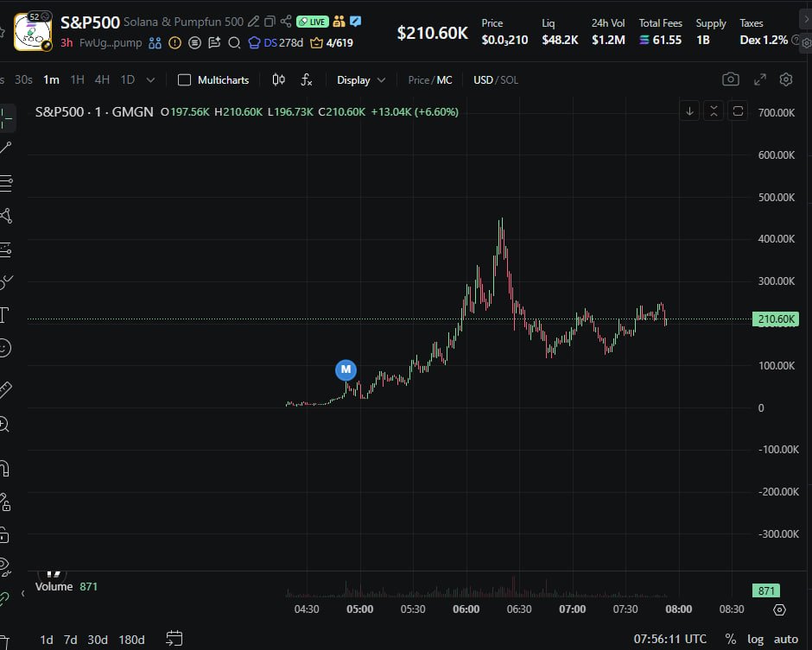Open the AI chat message icon
Viewport: 812px width, 650px height.
click(214, 43)
